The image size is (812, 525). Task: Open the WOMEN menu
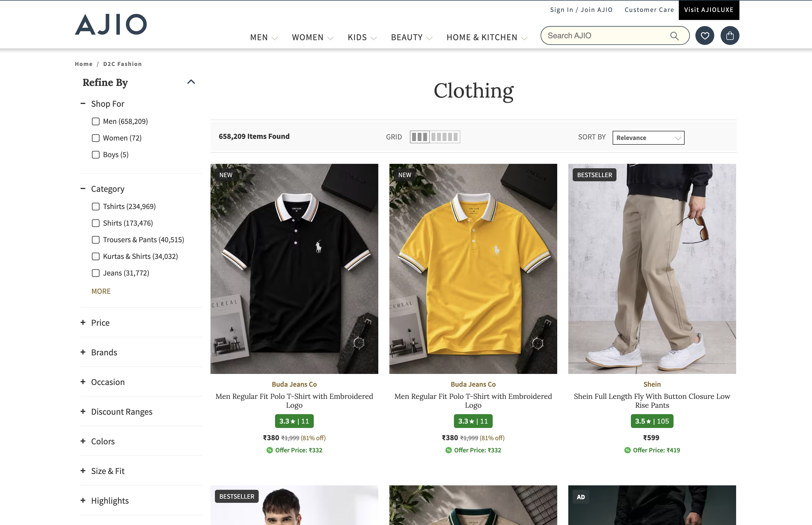[x=312, y=37]
